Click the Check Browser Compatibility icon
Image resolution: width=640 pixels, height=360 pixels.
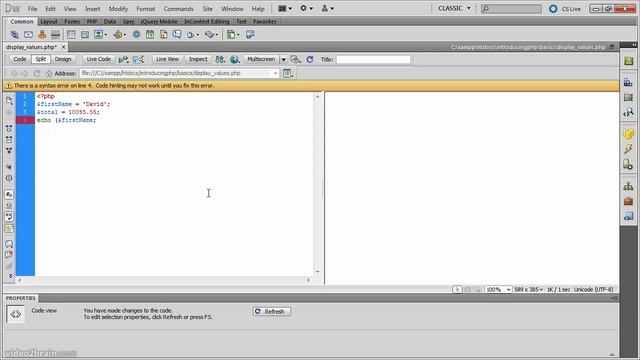pyautogui.click(x=138, y=60)
